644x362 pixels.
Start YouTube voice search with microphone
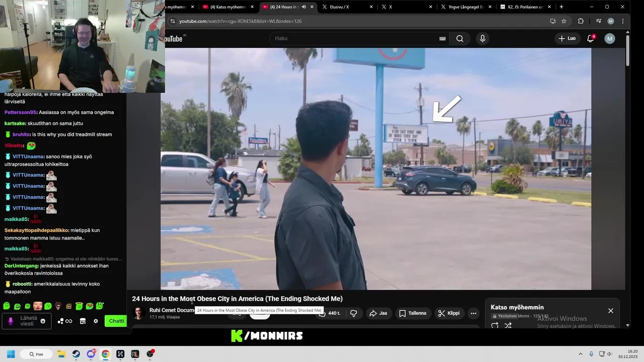482,39
